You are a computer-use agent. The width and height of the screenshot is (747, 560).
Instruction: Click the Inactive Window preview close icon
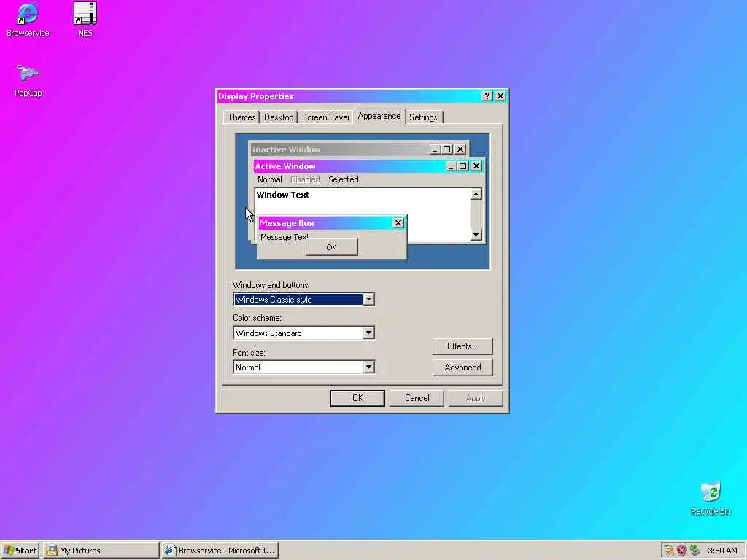pos(460,149)
